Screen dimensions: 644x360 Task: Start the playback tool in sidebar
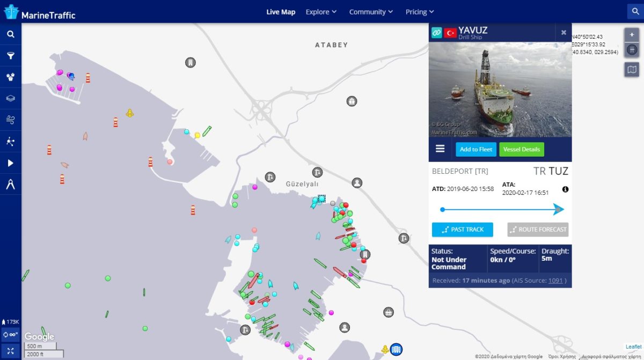[x=10, y=163]
